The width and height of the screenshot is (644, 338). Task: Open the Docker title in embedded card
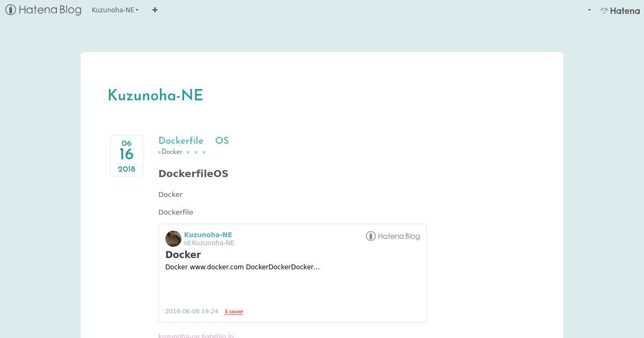[x=183, y=255]
